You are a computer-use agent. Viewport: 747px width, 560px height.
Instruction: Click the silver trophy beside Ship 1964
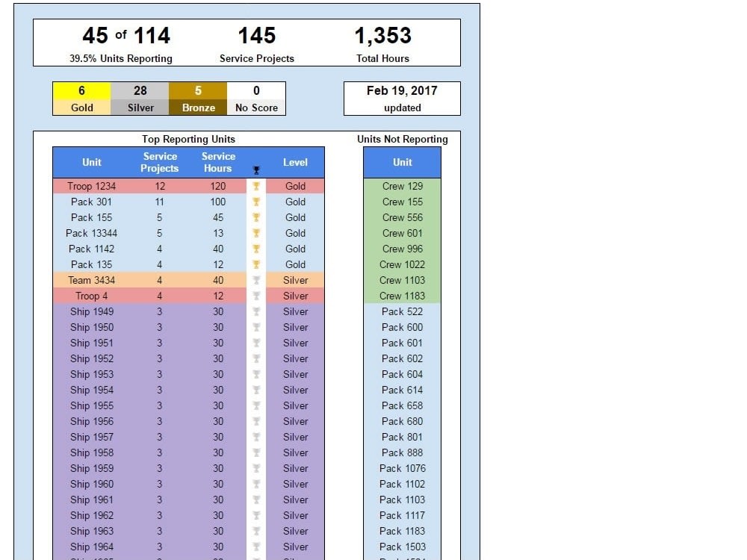(256, 547)
